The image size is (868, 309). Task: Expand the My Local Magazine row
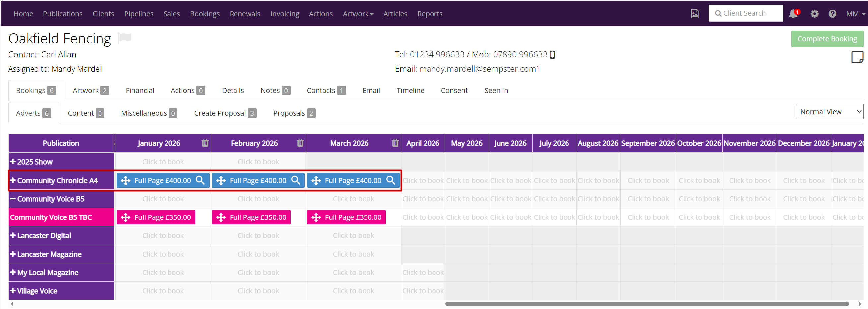click(13, 272)
